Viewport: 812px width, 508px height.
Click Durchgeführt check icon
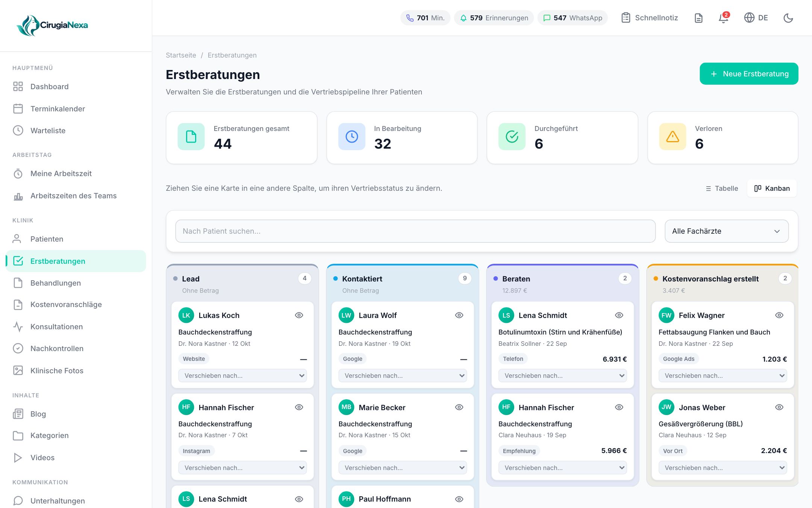click(512, 137)
